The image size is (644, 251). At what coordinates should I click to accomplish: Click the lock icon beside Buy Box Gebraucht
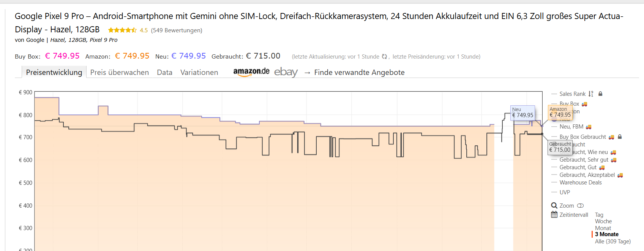[x=620, y=137]
